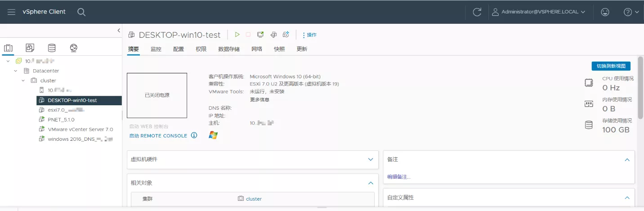Click the powered-off console thumbnail
This screenshot has height=211, width=644.
[x=157, y=95]
